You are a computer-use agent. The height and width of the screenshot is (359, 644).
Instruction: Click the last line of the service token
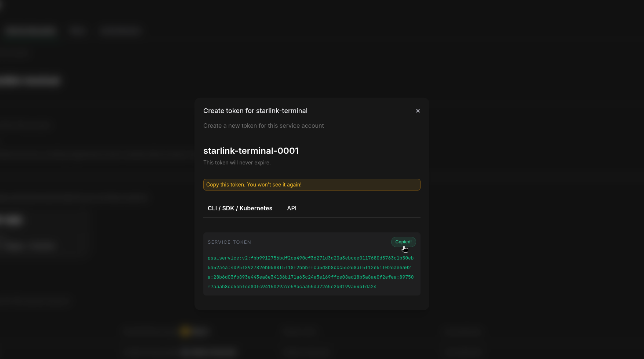pyautogui.click(x=292, y=287)
